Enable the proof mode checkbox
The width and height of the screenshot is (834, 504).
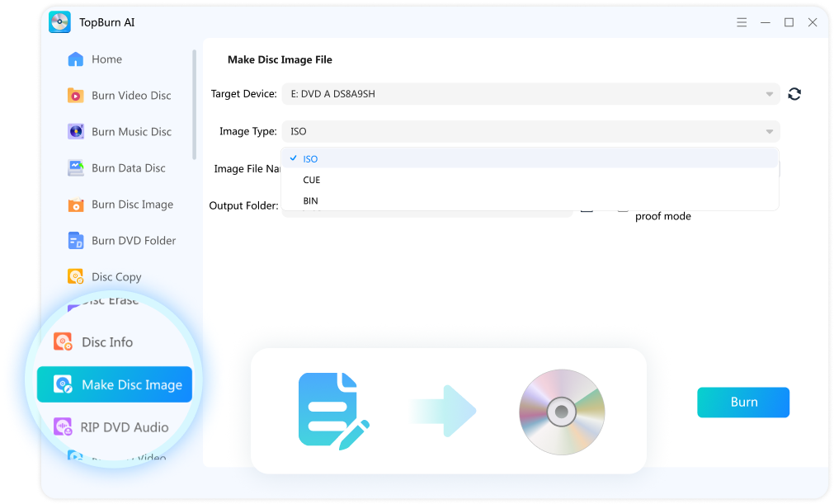point(623,209)
